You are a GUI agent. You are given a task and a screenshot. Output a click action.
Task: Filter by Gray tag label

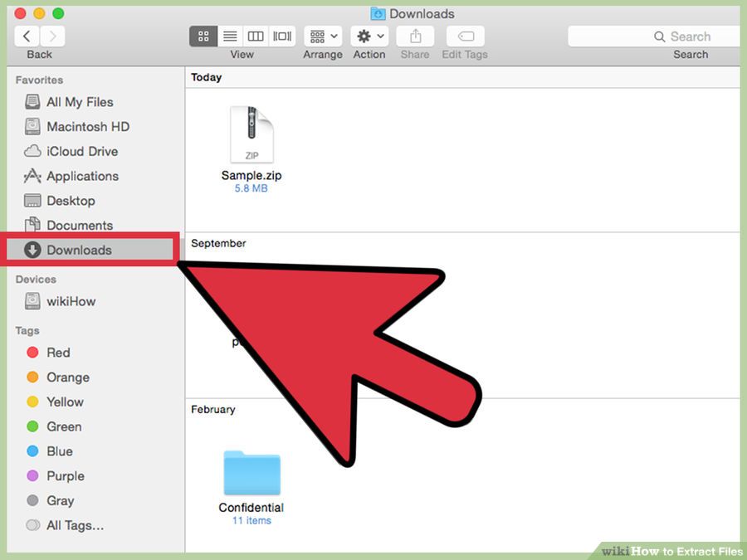(x=60, y=501)
